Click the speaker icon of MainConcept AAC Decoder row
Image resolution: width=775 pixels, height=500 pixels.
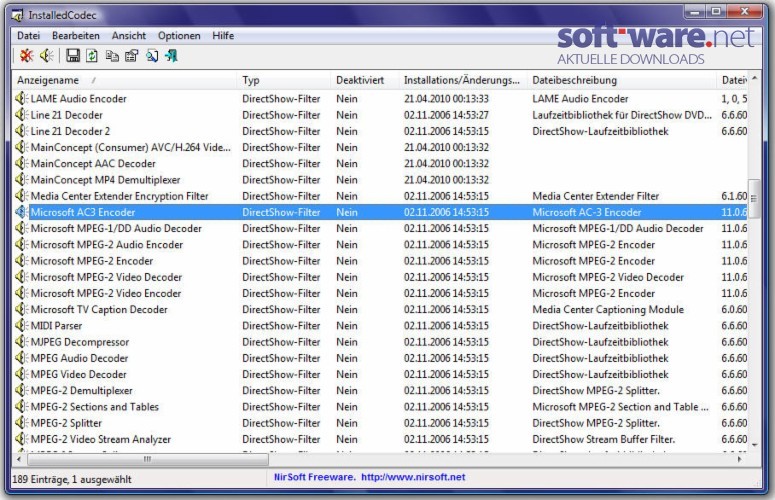(x=21, y=164)
